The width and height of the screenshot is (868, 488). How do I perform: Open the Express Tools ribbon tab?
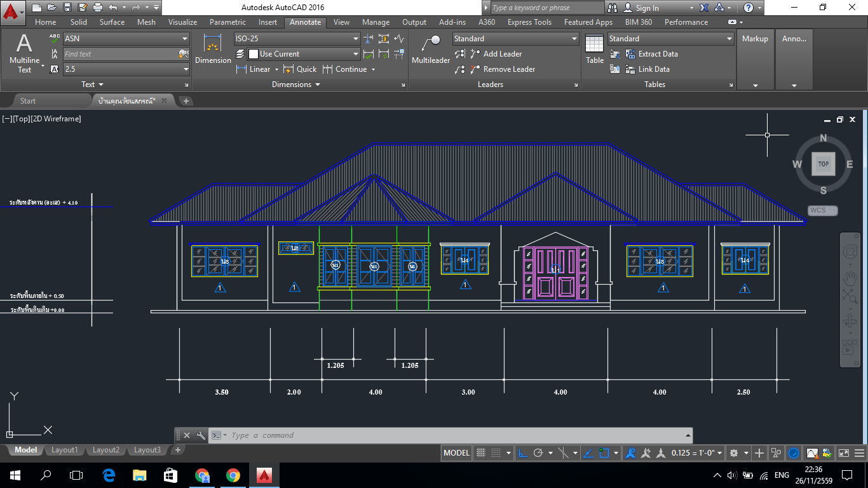click(x=529, y=22)
